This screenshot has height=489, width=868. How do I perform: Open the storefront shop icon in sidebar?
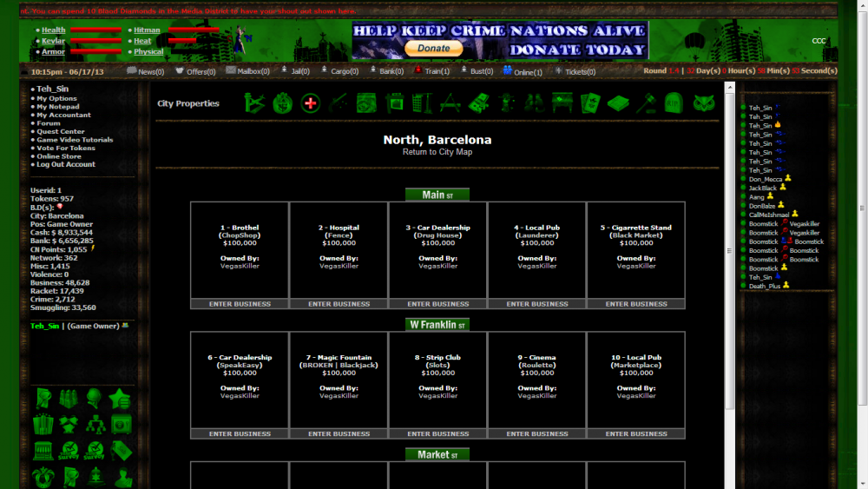pos(43,451)
